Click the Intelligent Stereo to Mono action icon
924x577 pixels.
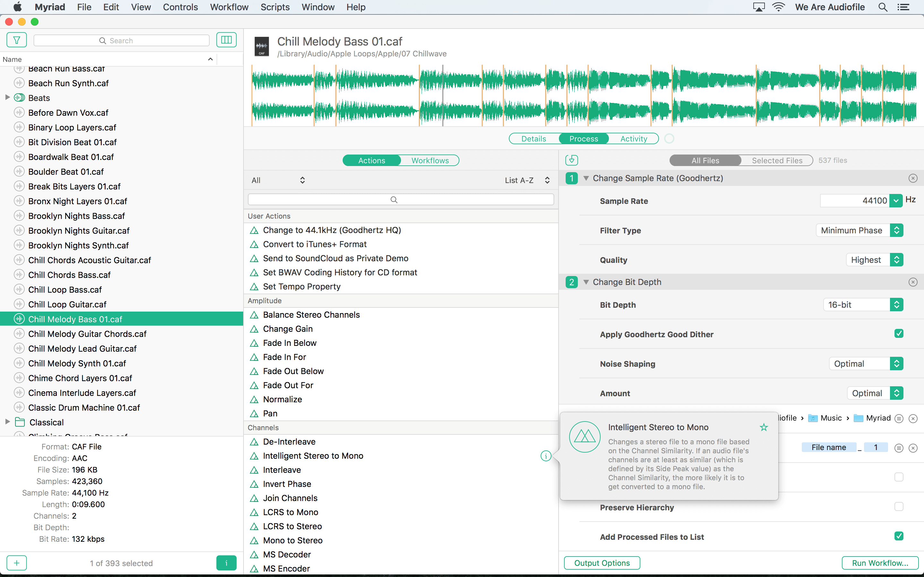(254, 456)
